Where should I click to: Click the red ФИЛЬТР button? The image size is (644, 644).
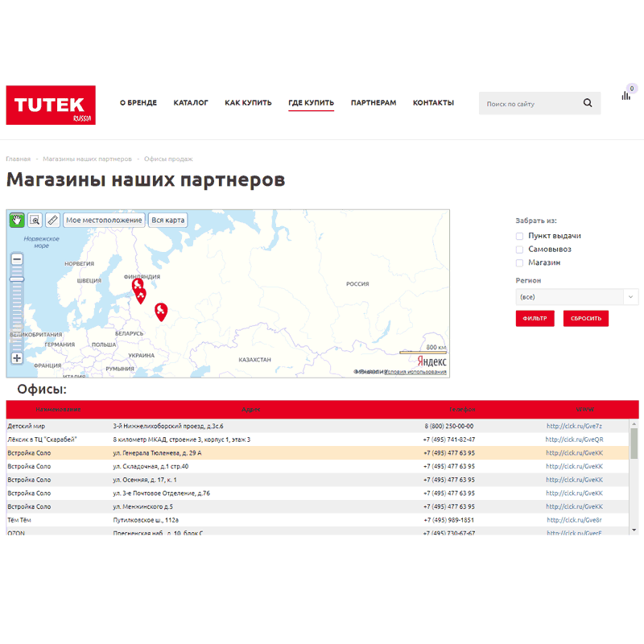click(535, 318)
